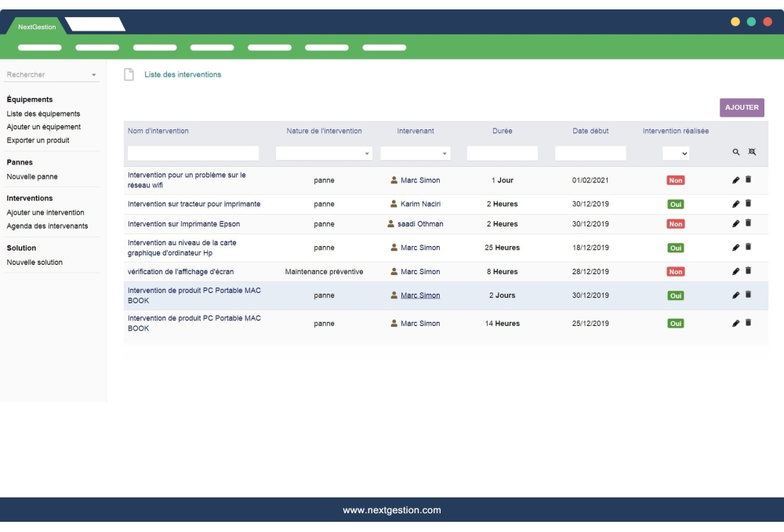This screenshot has height=532, width=784.
Task: Expand the Intervenant filter dropdown
Action: coord(415,154)
